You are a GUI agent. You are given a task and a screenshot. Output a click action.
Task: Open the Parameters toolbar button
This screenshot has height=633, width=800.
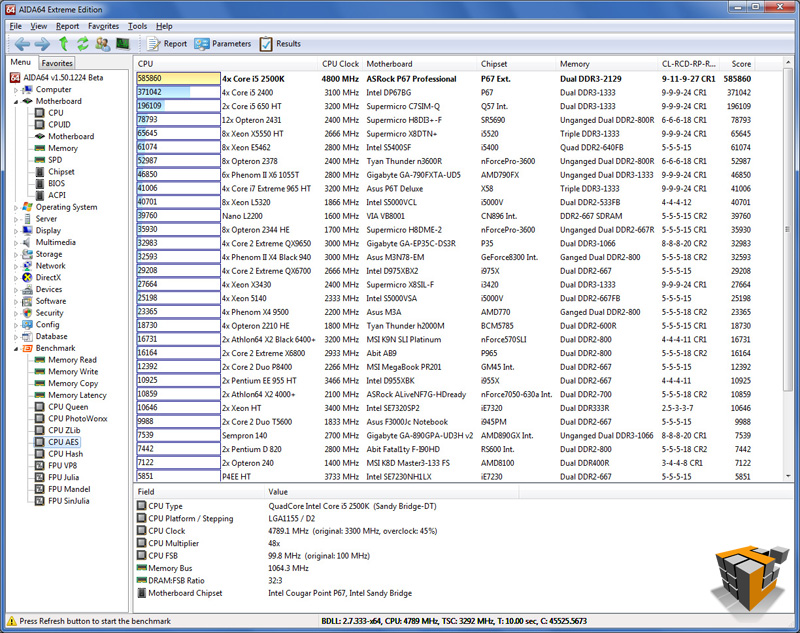pos(223,44)
